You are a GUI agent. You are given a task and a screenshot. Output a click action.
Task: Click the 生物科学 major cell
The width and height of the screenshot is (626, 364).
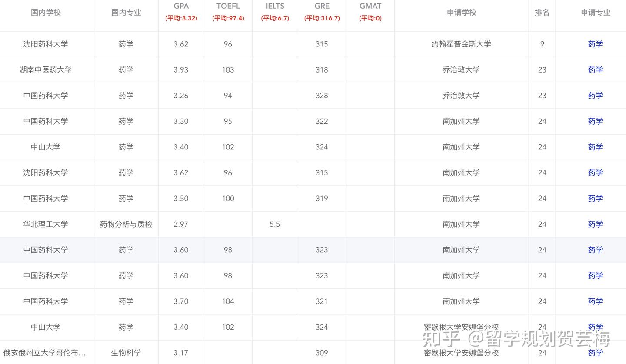(x=126, y=353)
